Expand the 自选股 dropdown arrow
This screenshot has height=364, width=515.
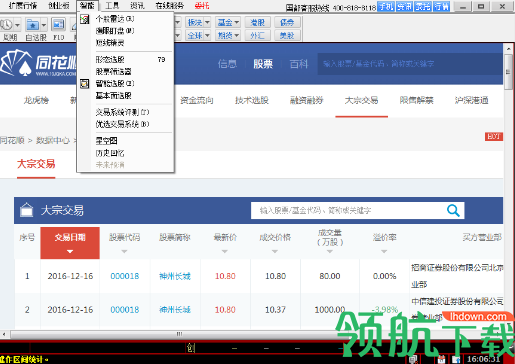(44, 25)
